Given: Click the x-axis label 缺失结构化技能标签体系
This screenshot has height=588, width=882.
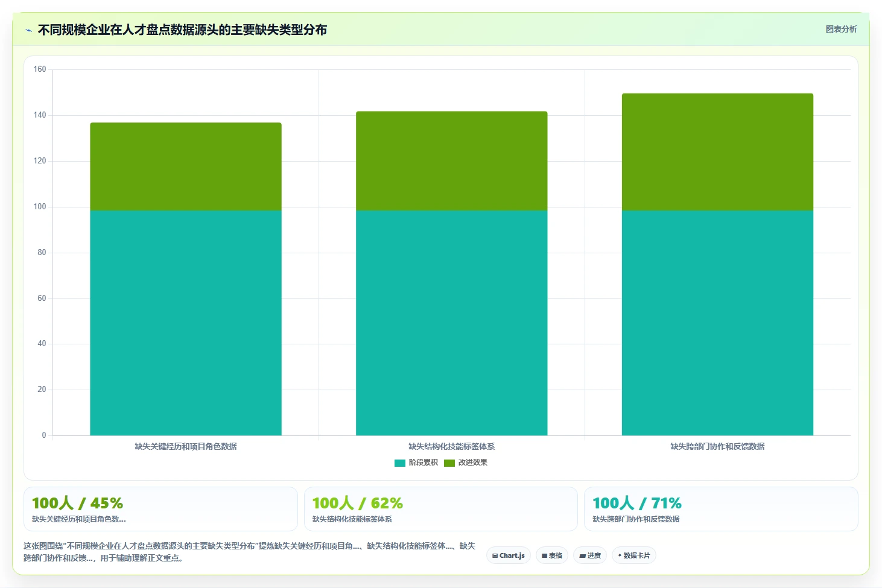Looking at the screenshot, I should 452,447.
